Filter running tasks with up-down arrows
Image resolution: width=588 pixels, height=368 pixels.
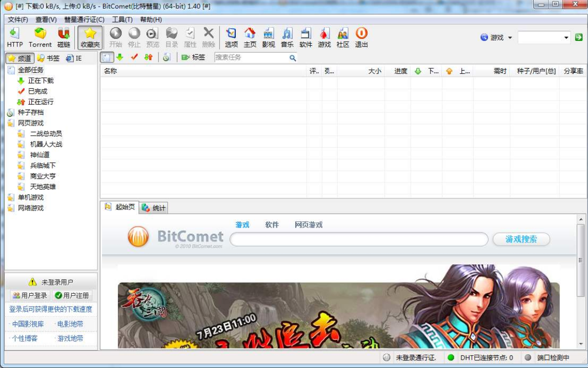pyautogui.click(x=149, y=57)
